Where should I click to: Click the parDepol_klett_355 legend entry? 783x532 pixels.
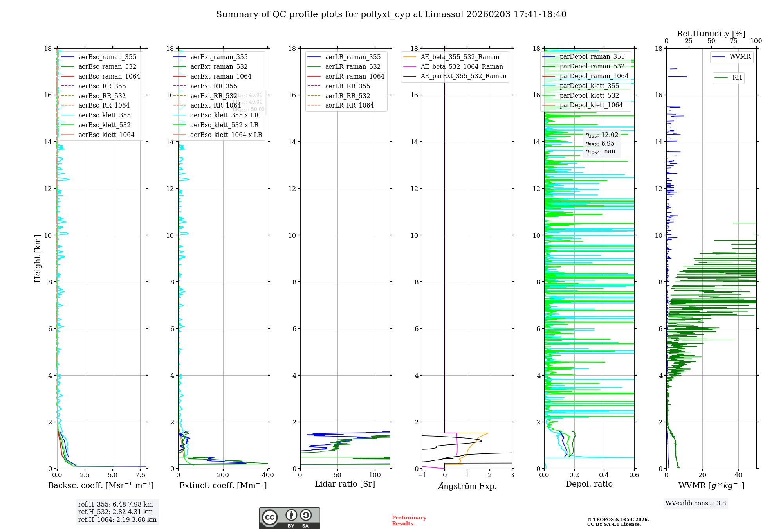click(x=589, y=86)
